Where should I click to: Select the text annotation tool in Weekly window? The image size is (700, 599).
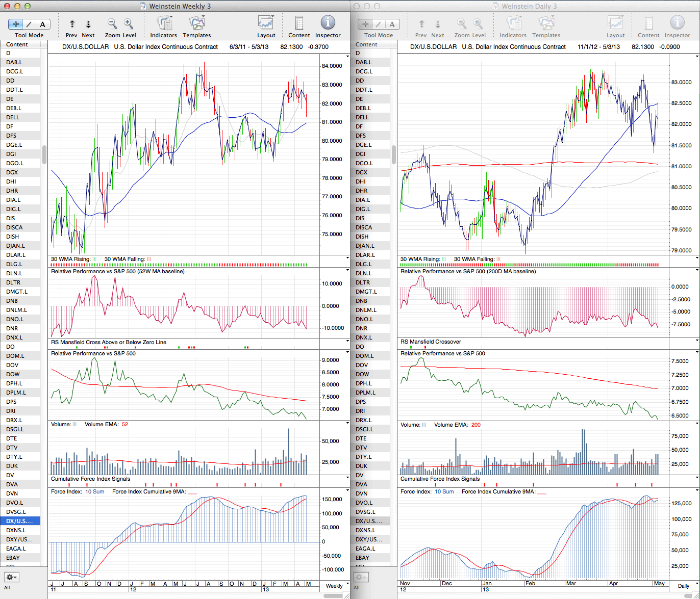pyautogui.click(x=42, y=24)
